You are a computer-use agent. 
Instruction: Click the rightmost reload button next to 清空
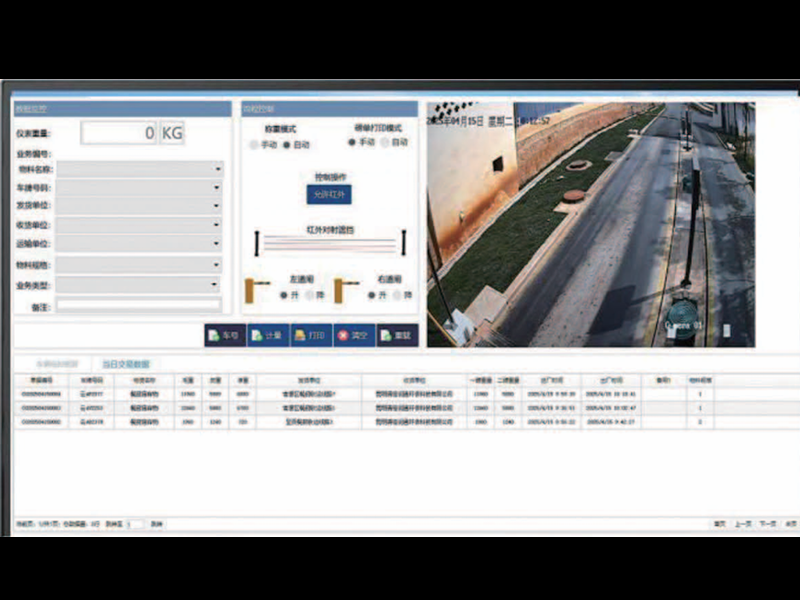(396, 336)
